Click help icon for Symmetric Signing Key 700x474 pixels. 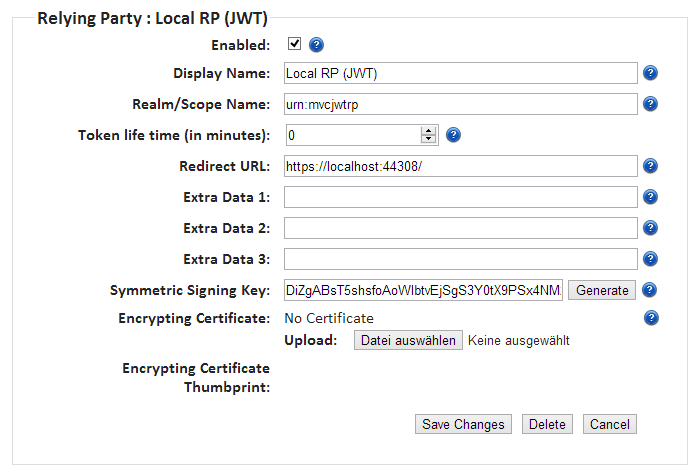pos(650,290)
